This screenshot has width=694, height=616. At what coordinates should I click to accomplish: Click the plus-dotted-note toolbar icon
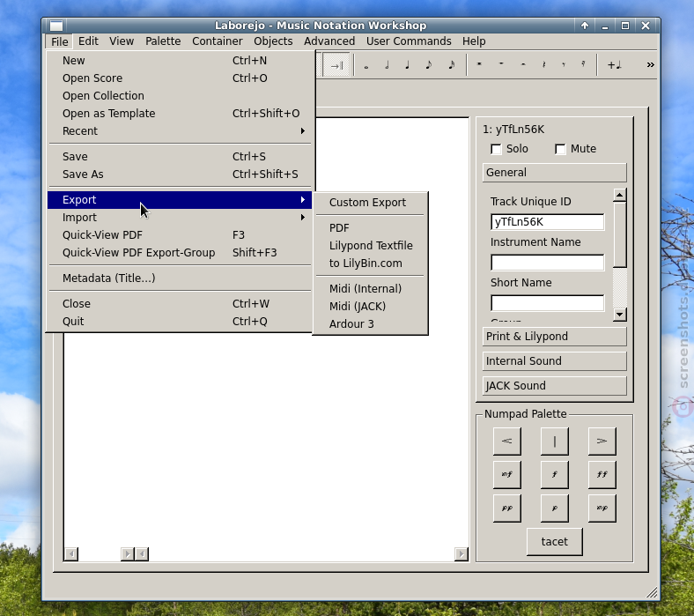pos(615,65)
